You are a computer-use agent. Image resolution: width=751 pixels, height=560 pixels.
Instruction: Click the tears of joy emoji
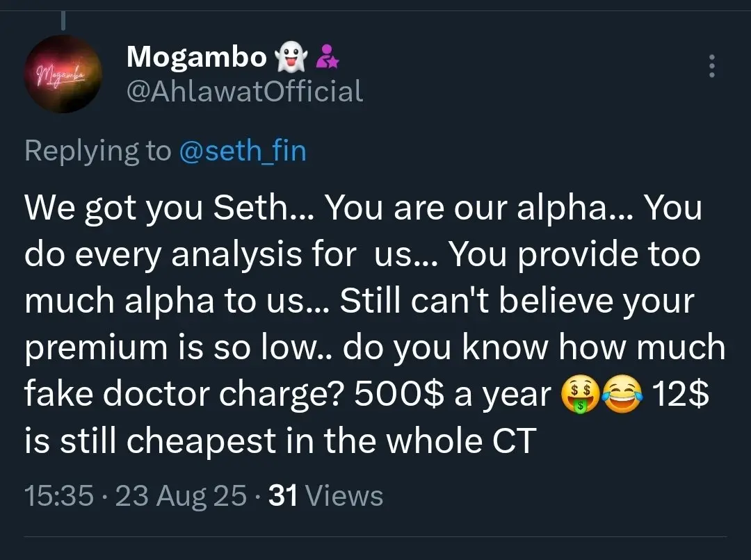[622, 395]
